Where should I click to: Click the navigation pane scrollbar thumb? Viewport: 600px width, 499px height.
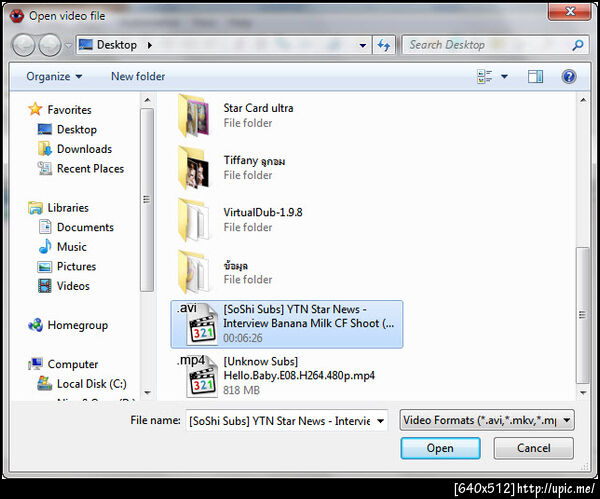tap(147, 200)
